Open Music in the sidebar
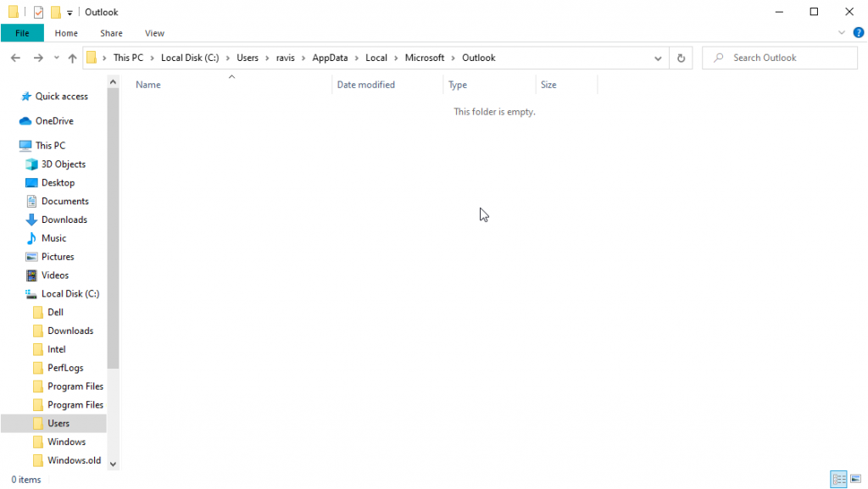 coord(53,238)
